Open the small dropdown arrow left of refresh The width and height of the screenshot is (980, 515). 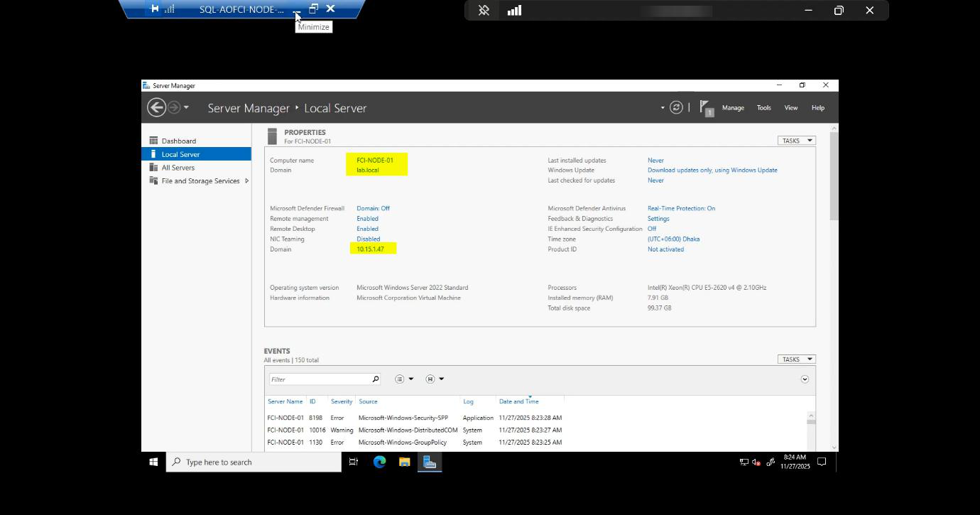coord(663,108)
